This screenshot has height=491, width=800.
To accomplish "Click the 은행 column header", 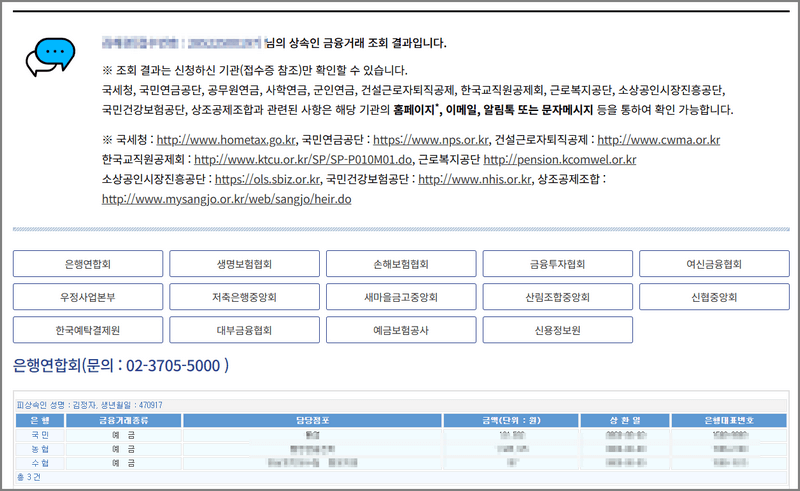I will click(x=40, y=421).
